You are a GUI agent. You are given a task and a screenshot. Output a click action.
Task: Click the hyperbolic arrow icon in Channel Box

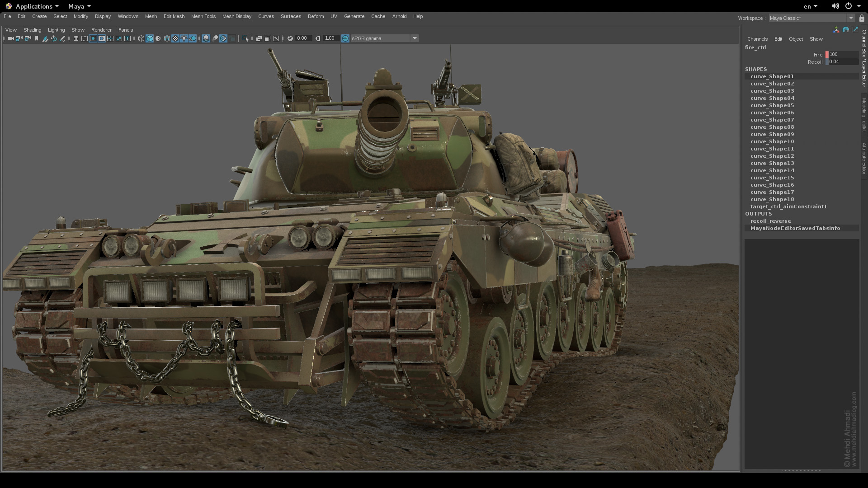[855, 30]
